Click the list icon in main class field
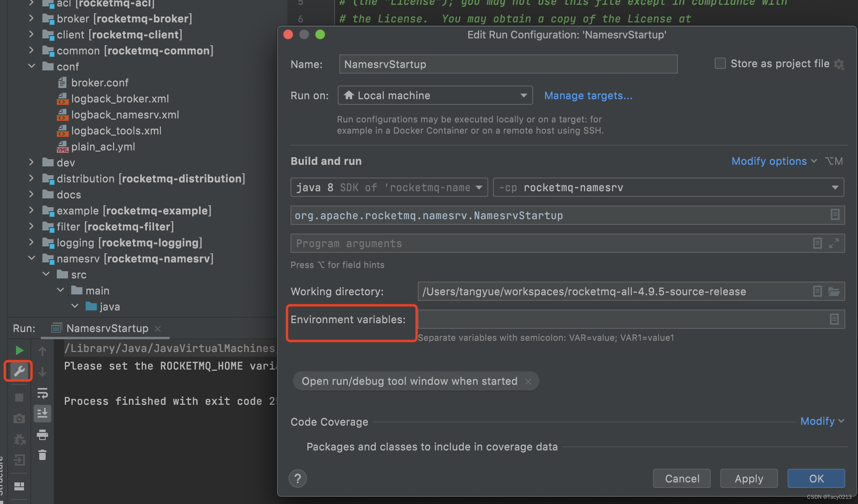Viewport: 858px width, 504px height. [x=835, y=215]
